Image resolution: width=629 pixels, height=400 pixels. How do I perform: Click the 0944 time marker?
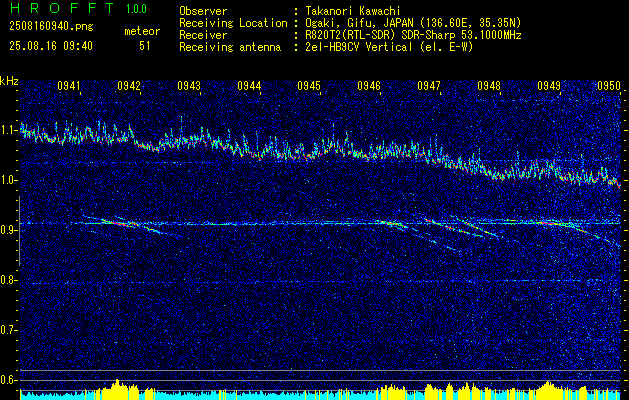(x=249, y=85)
